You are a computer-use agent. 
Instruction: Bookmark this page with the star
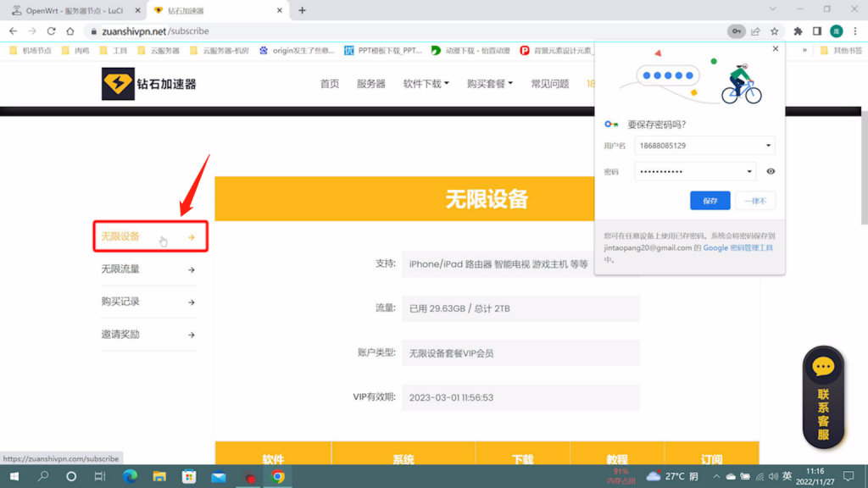coord(775,31)
